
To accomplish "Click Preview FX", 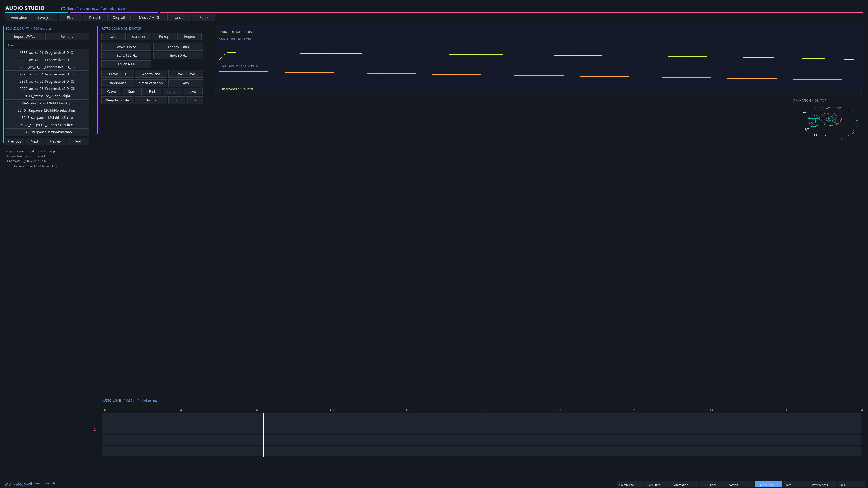I will (x=118, y=74).
